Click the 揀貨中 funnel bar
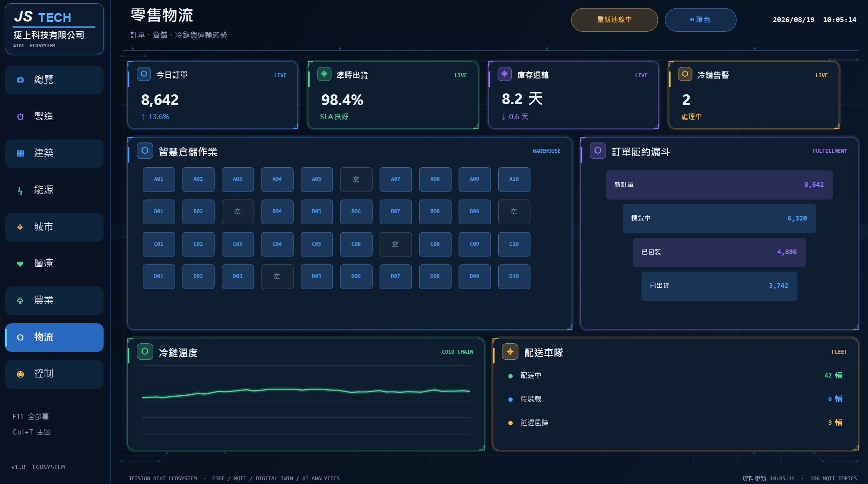The image size is (868, 484). pyautogui.click(x=719, y=219)
